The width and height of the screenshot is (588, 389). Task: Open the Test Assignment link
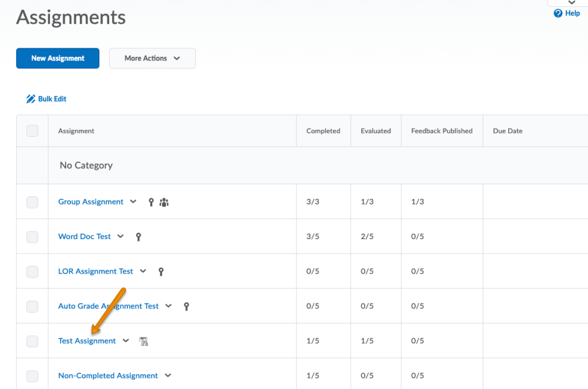pos(87,341)
